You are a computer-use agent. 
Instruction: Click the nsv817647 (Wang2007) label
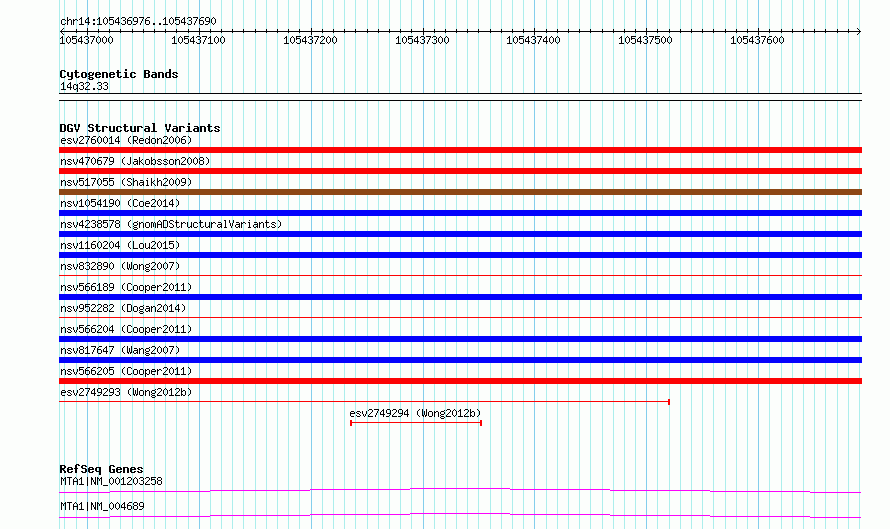[x=120, y=350]
